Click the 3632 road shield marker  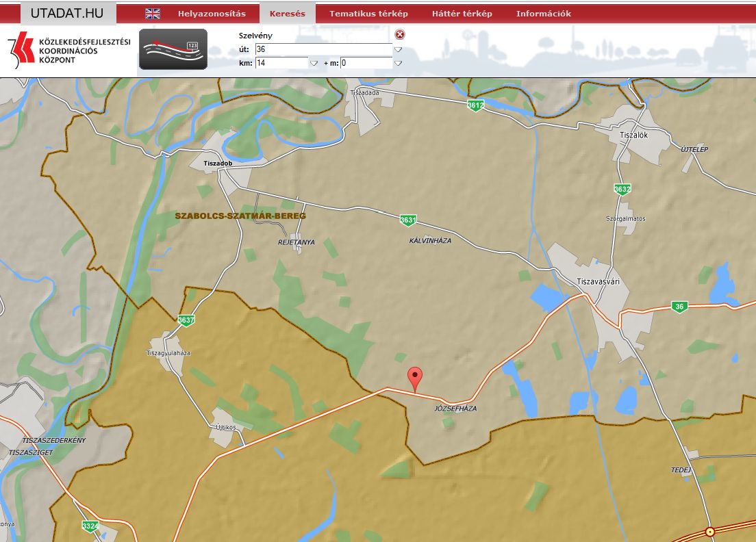[x=622, y=189]
